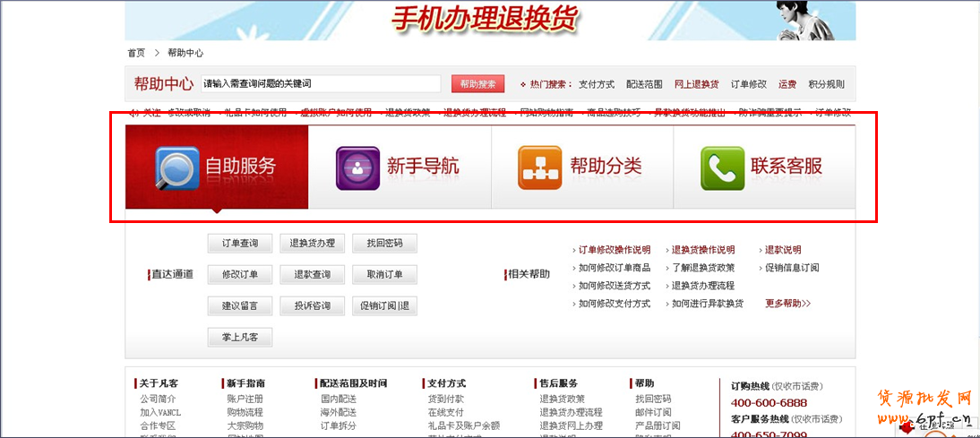Open the 订单查询 quick access button

click(240, 244)
